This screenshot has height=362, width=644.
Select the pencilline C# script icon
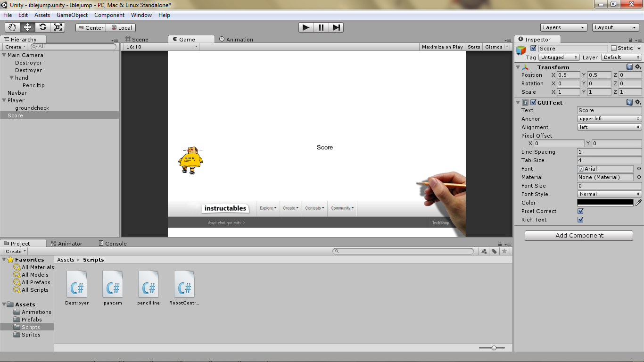click(149, 284)
